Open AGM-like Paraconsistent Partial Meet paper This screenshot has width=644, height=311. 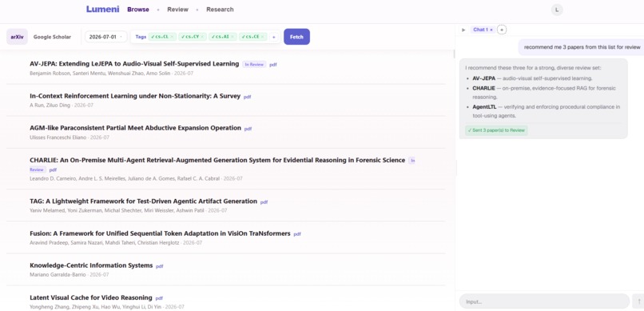point(135,128)
